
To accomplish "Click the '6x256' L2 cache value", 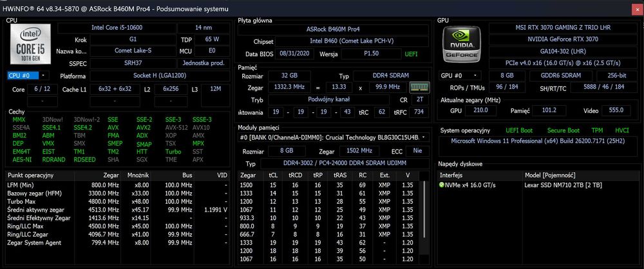I will 171,89.
